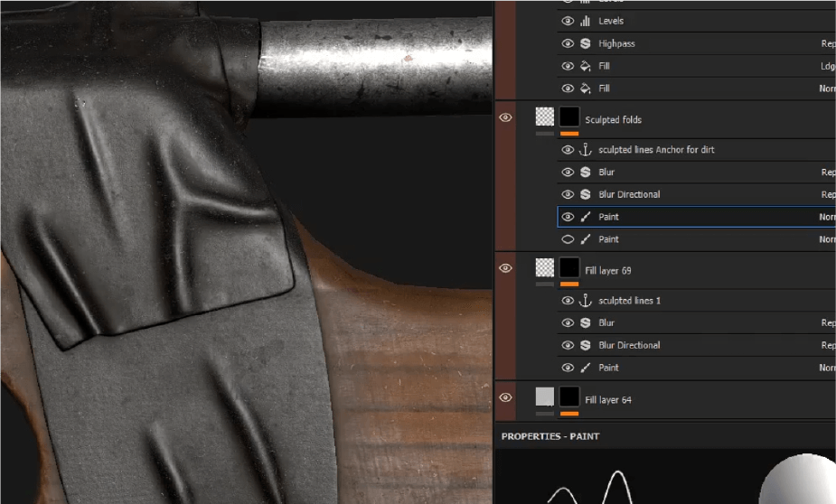Hide Blur Directional under Fill layer 69
The image size is (836, 504).
point(568,345)
